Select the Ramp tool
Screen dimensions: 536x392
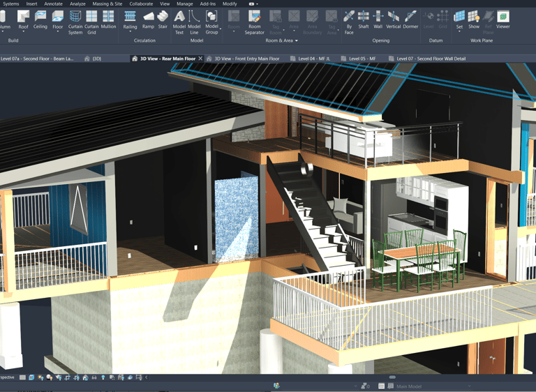pos(148,20)
